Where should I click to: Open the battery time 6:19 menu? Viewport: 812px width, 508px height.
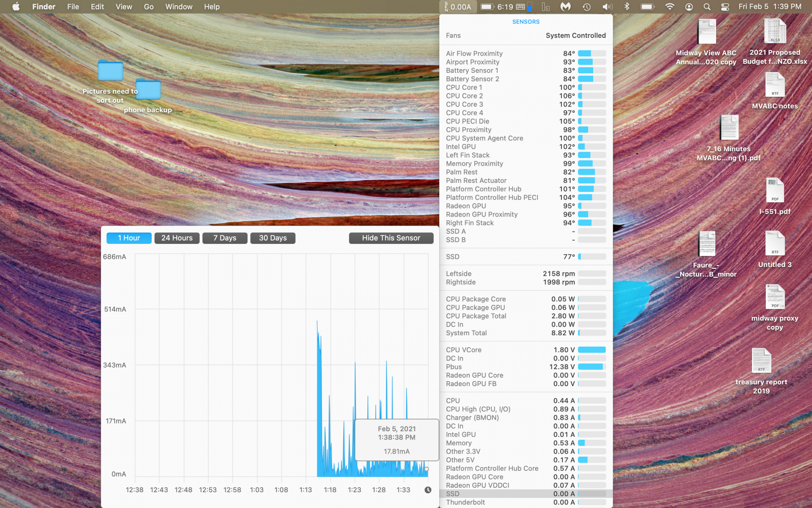(x=497, y=7)
